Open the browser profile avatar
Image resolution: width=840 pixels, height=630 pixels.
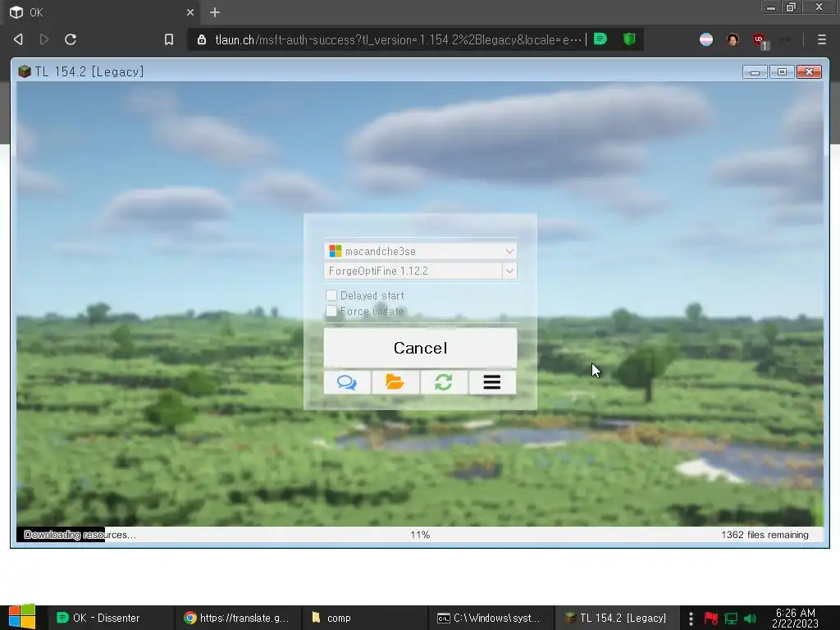733,39
